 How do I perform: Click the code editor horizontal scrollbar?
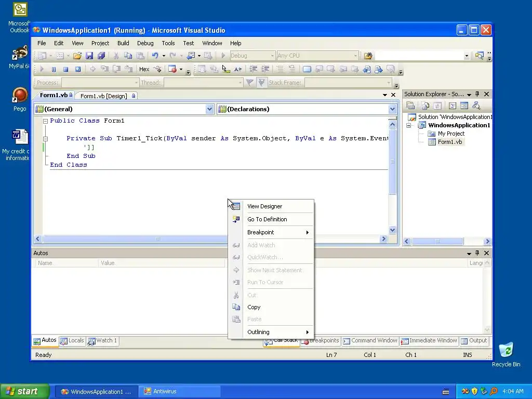point(210,239)
